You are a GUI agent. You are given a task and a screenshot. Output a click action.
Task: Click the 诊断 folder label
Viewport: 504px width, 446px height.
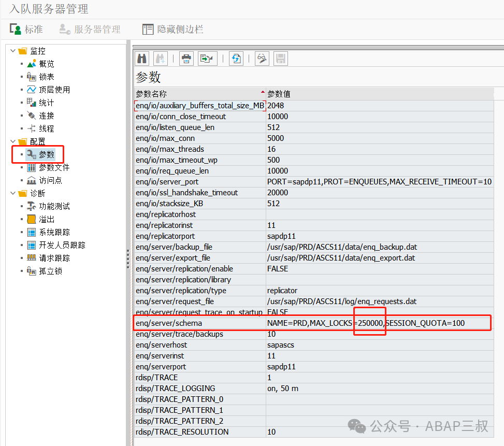point(38,193)
